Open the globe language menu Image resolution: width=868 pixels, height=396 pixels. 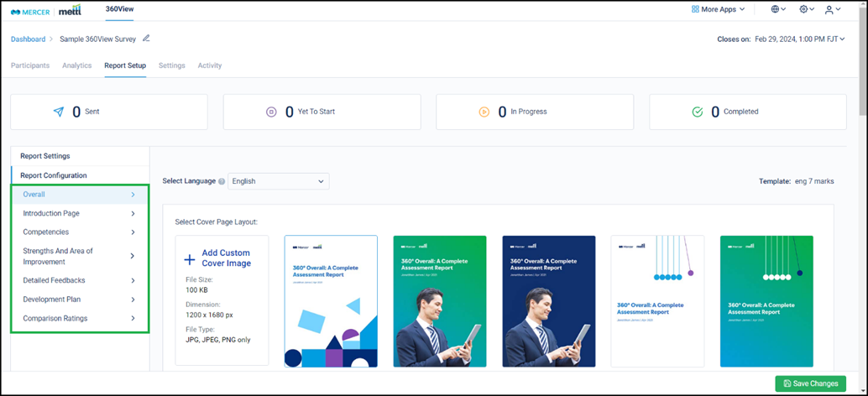778,9
